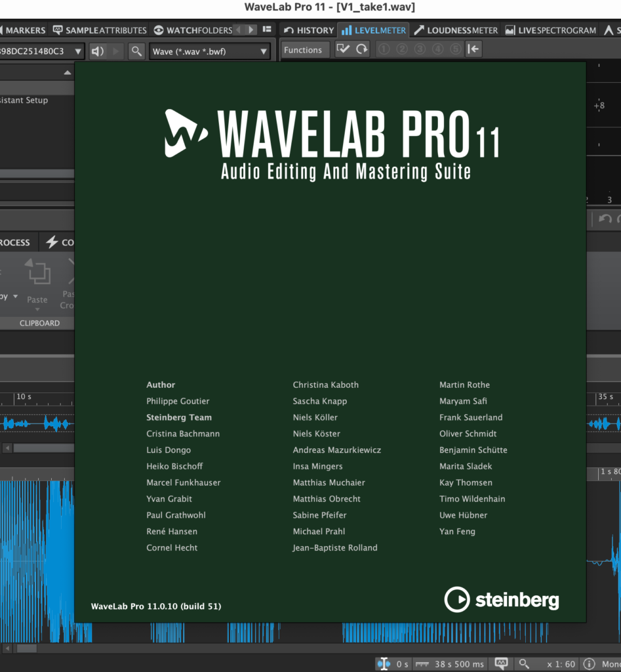
Task: Open the Loudness Meter tab
Action: pyautogui.click(x=456, y=30)
